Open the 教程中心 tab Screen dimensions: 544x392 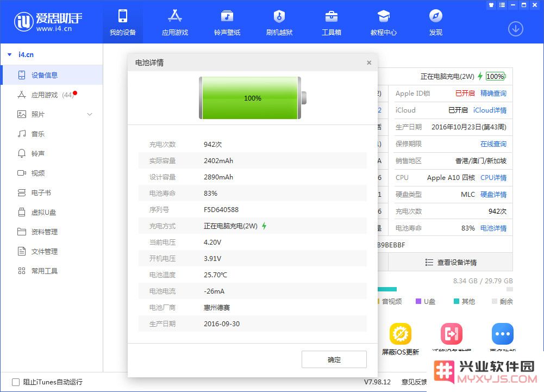click(x=383, y=22)
